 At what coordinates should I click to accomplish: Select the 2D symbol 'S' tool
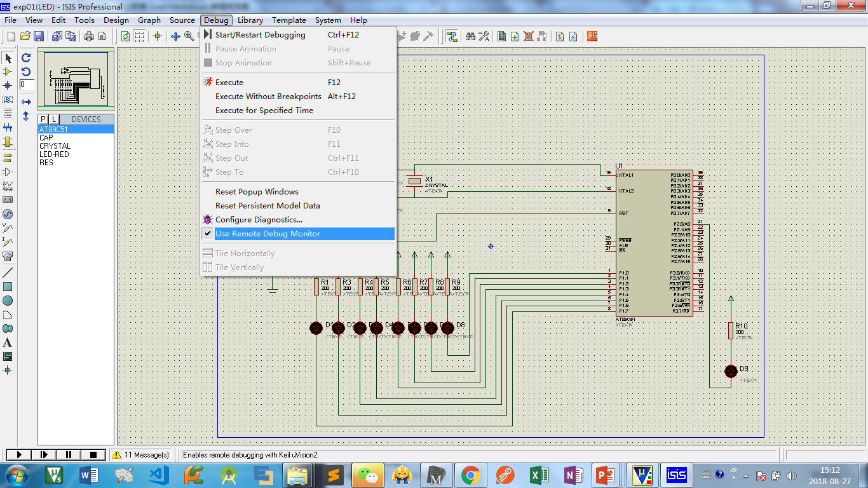tap(8, 356)
